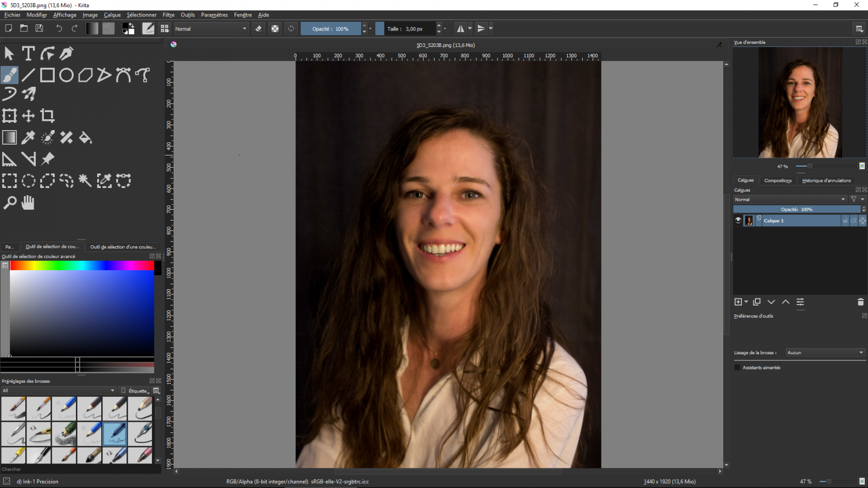Screen dimensions: 868x488
Task: Select the Contiguous Selection magic wand
Action: [x=85, y=181]
